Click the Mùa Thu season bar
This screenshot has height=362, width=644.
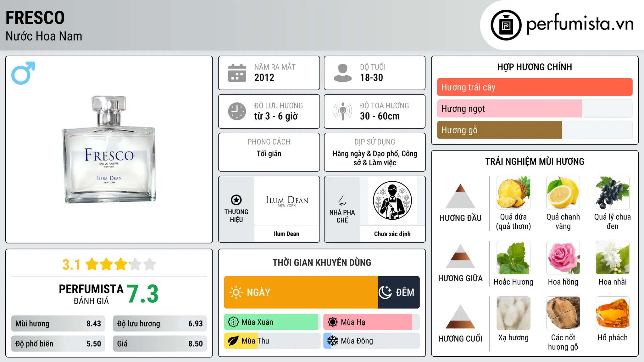[x=272, y=341]
